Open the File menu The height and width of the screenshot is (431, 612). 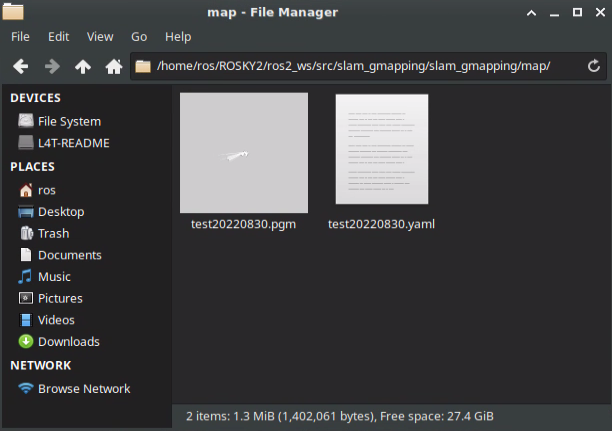(x=20, y=37)
